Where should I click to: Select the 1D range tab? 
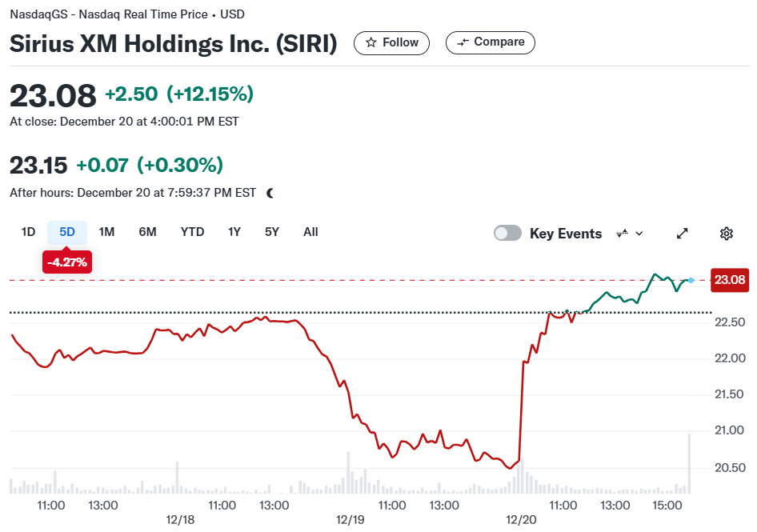[x=29, y=232]
